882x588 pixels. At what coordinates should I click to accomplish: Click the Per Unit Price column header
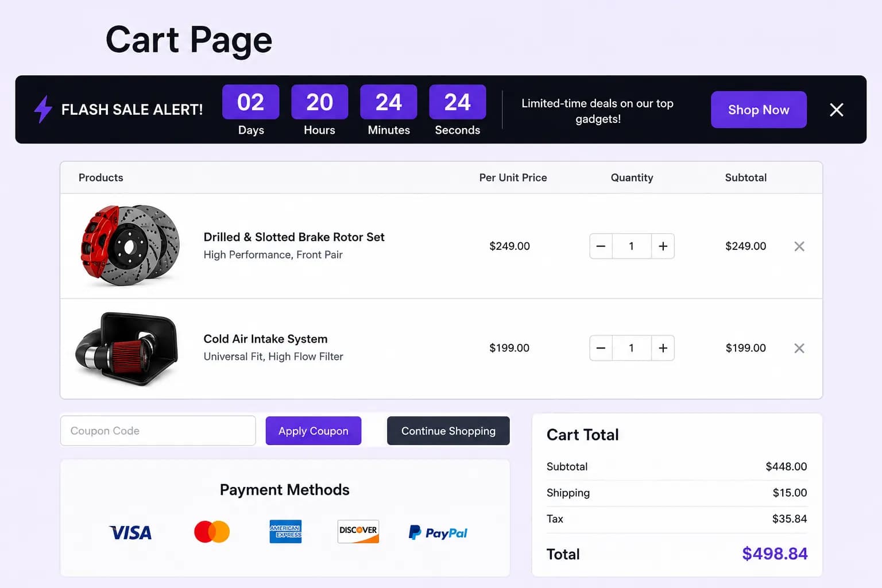click(513, 177)
